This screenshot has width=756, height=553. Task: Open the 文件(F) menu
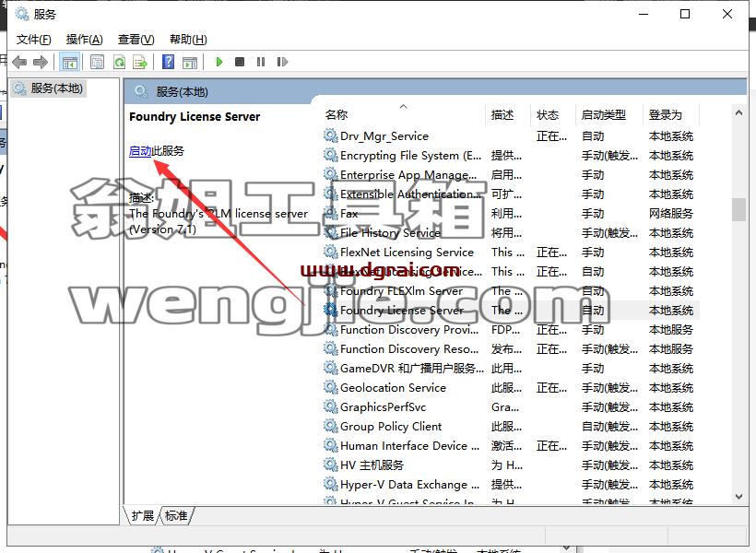click(x=33, y=40)
